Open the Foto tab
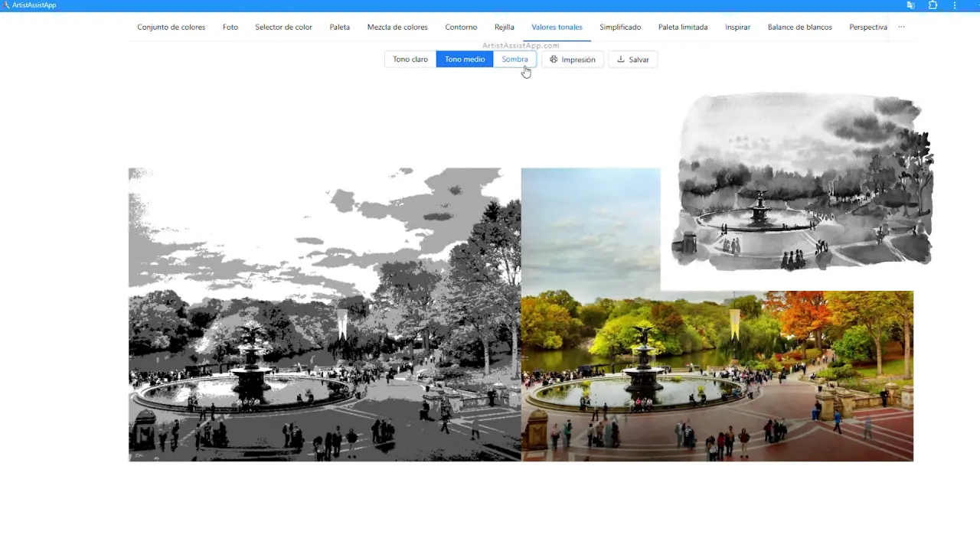Viewport: 980px width, 551px height. 230,28
